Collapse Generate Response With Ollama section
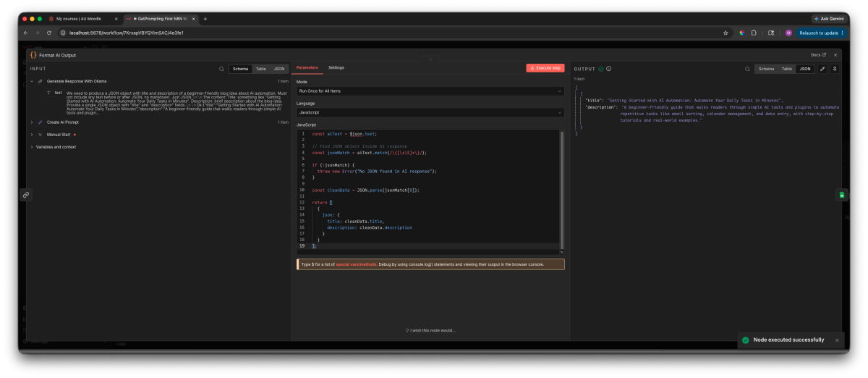This screenshot has height=378, width=868. (x=32, y=81)
